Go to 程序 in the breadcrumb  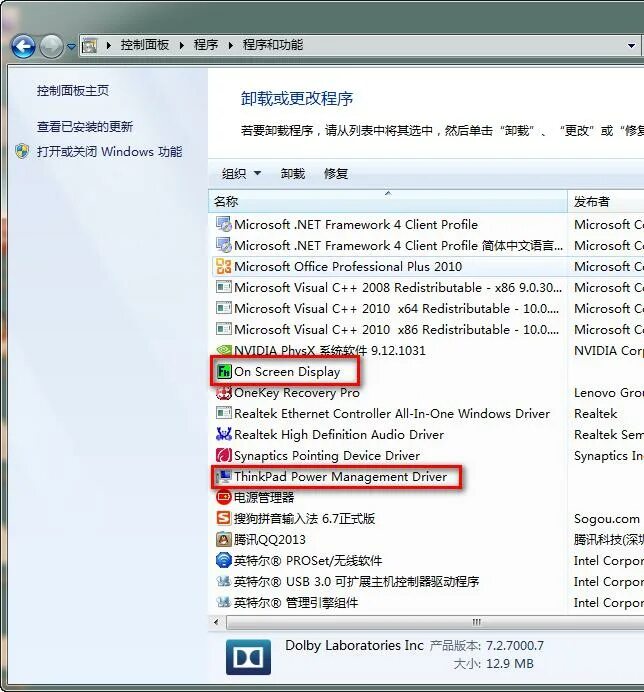coord(206,45)
